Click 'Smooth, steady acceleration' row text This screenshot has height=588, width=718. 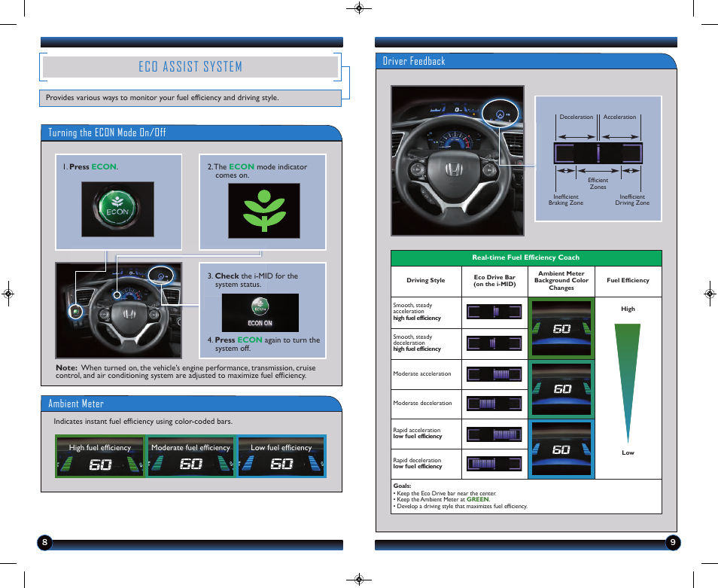[x=417, y=312]
